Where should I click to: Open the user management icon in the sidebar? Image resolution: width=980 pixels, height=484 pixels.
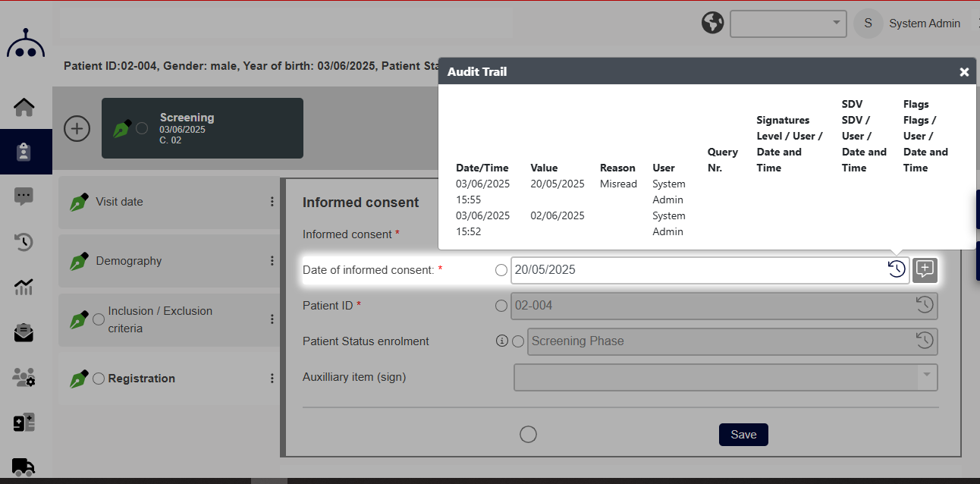tap(23, 377)
